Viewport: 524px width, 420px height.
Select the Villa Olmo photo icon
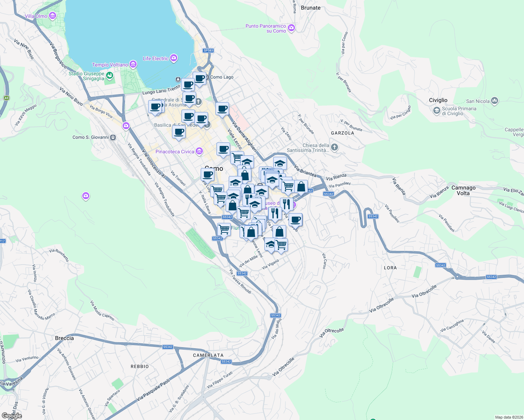[x=52, y=15]
